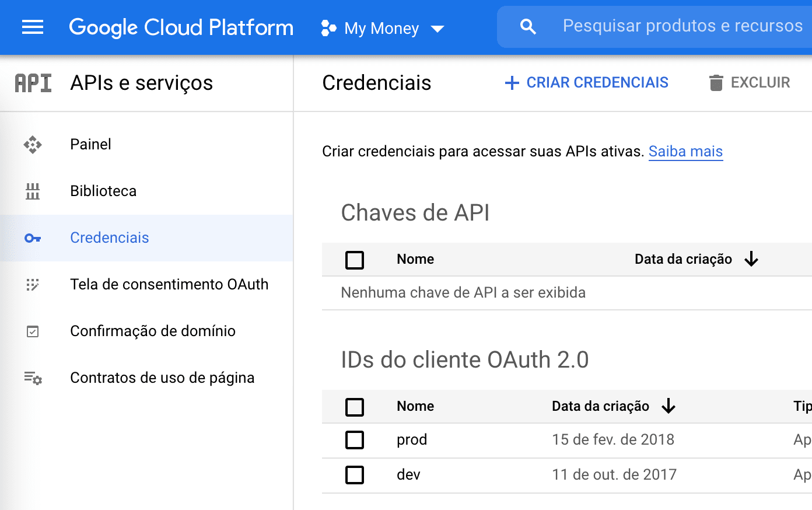Toggle select-all checkbox in OAuth client IDs table
This screenshot has height=510, width=812.
point(355,407)
